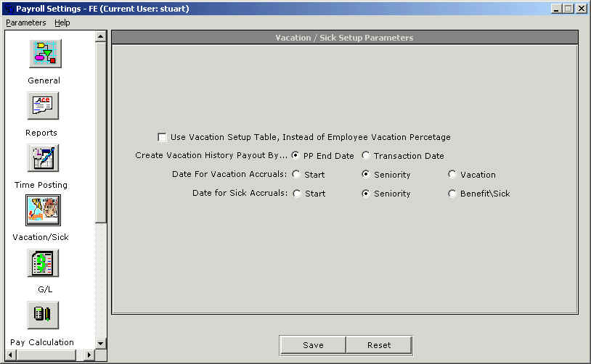
Task: Open the Time Posting icon
Action: [x=43, y=158]
